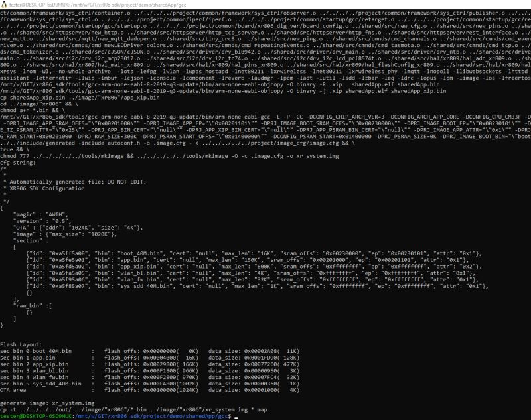Click the section entry with id 0xa5f95a06
Image resolution: width=531 pixels, height=420 pixels.
click(252, 279)
